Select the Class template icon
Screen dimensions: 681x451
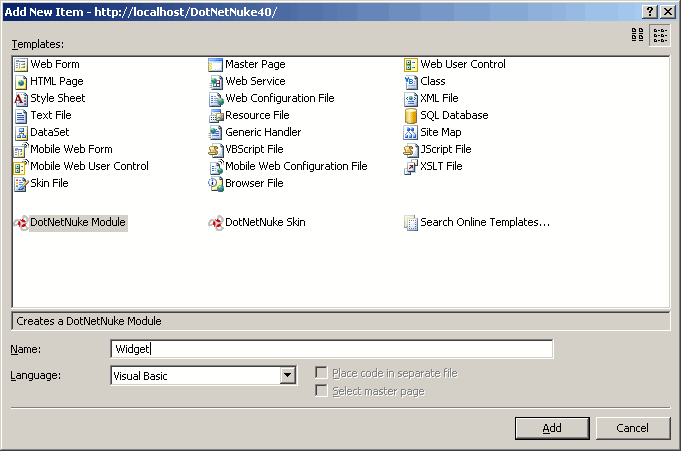pyautogui.click(x=410, y=82)
